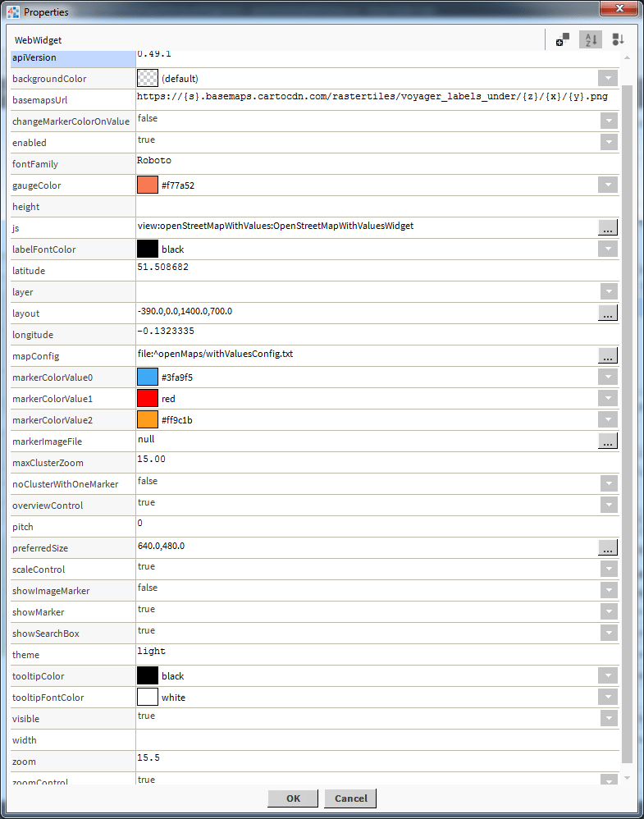
Task: Open the backgroundColor dropdown
Action: coord(608,78)
